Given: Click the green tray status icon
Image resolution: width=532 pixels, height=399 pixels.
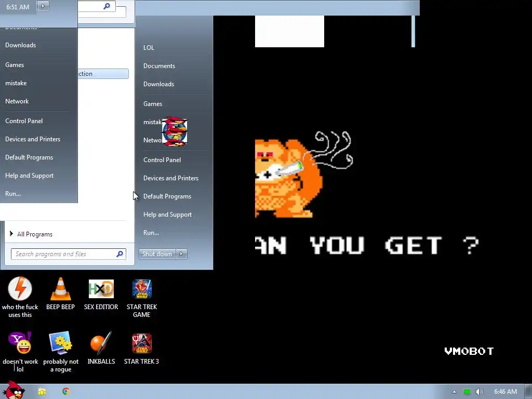Looking at the screenshot, I should pos(467,392).
